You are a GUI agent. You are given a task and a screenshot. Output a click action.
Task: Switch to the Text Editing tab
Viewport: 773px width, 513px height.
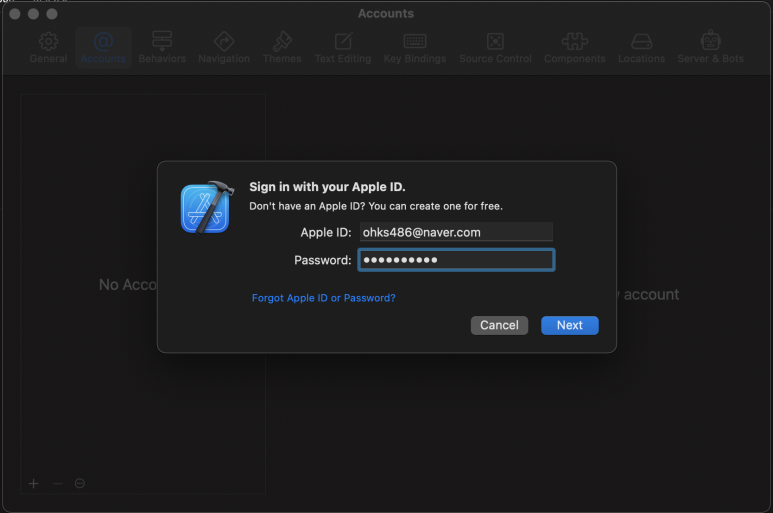343,48
